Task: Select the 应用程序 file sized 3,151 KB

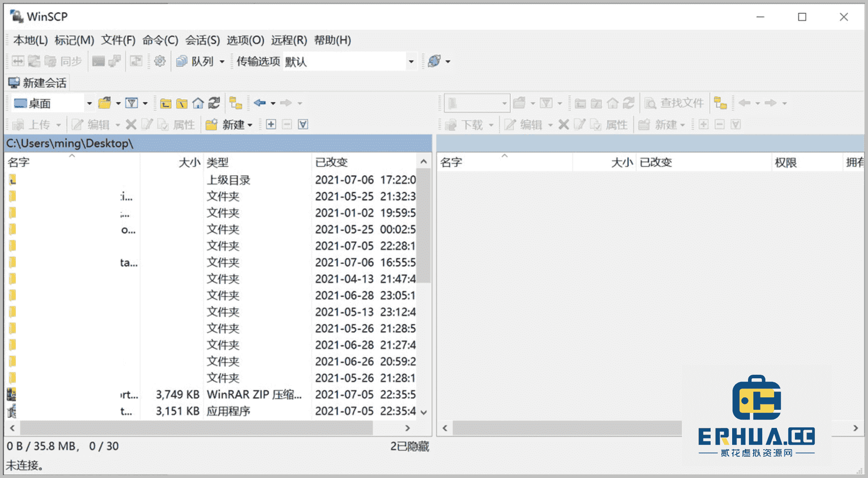Action: 212,411
